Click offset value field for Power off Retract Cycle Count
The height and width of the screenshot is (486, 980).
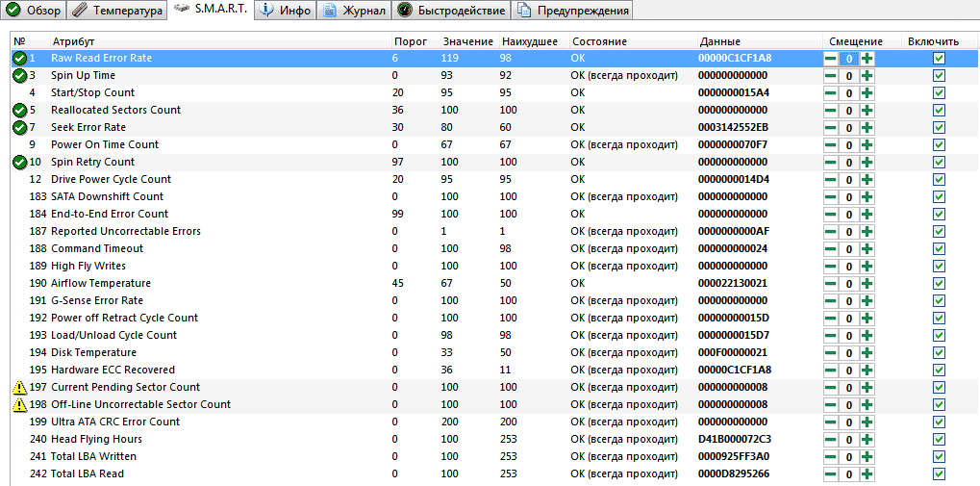[x=849, y=319]
